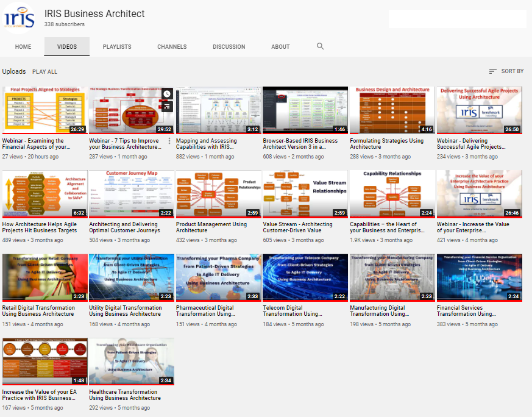Image resolution: width=532 pixels, height=417 pixels.
Task: Switch to the About tab
Action: coord(280,47)
